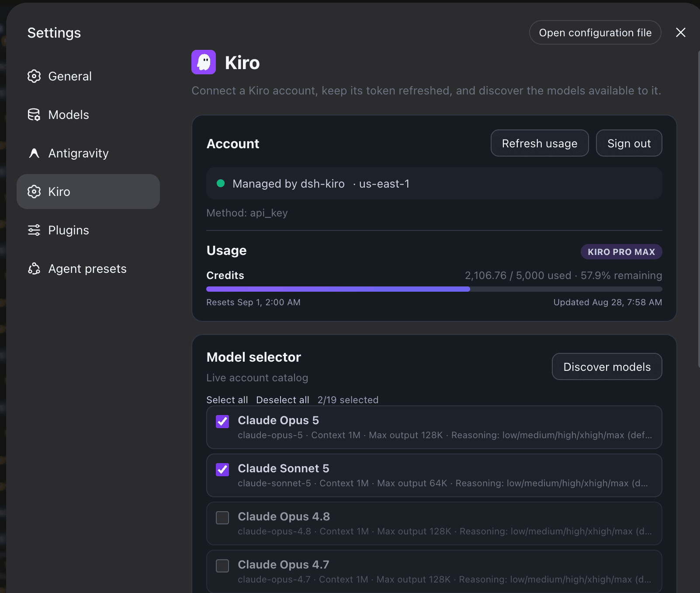Click Open configuration file button

click(595, 32)
